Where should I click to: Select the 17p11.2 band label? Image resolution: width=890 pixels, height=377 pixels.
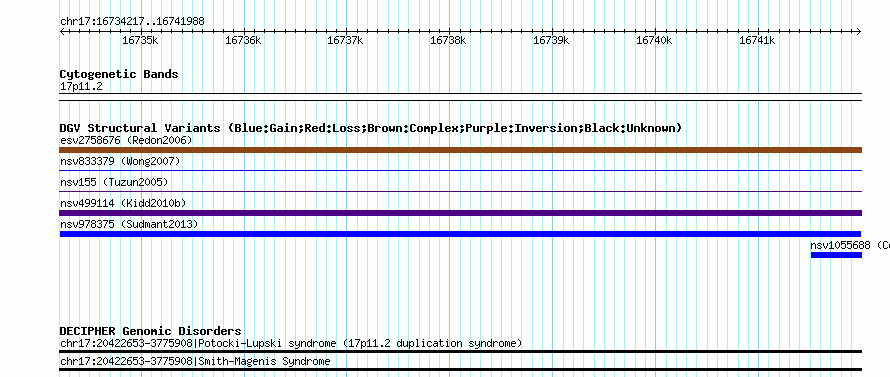(81, 87)
